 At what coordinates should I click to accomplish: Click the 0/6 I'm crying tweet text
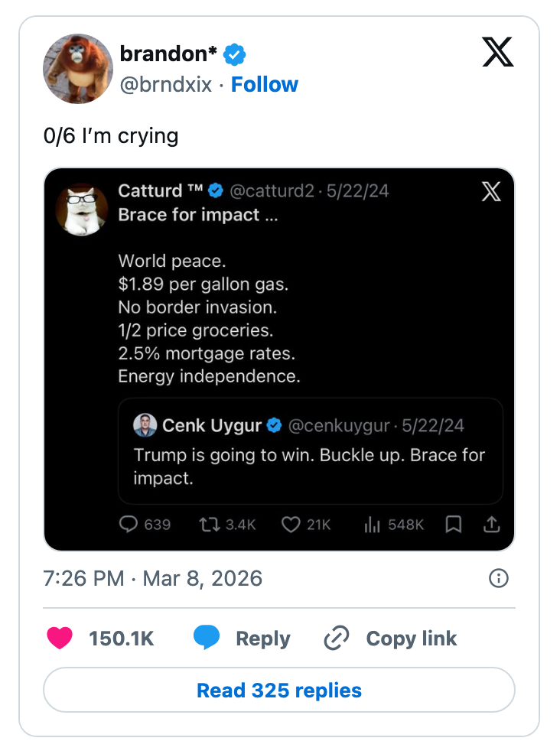point(111,136)
